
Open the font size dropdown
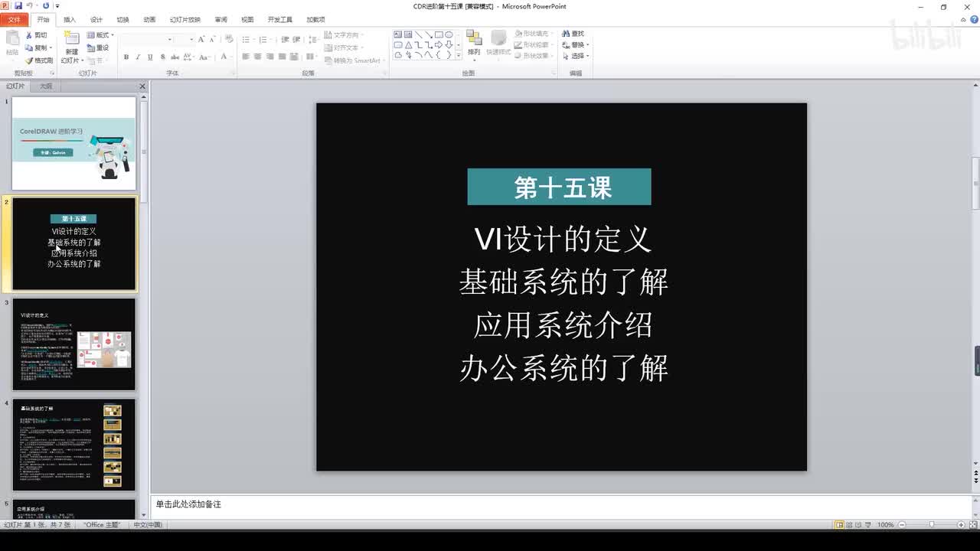click(x=191, y=39)
